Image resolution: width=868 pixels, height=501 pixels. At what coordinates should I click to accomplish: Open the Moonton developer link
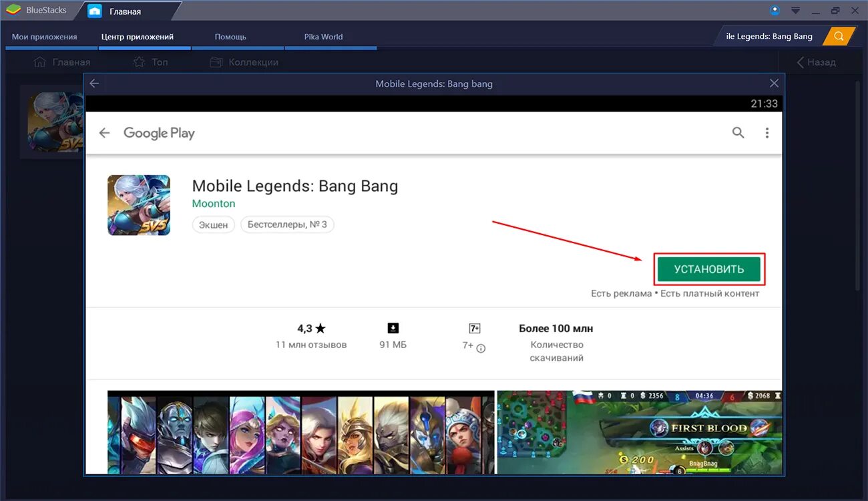pos(213,203)
